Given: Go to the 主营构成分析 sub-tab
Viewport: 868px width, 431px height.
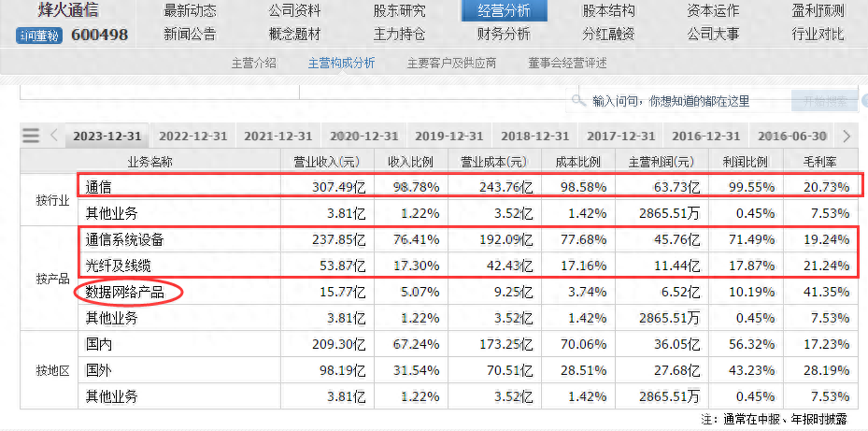Looking at the screenshot, I should click(x=342, y=64).
